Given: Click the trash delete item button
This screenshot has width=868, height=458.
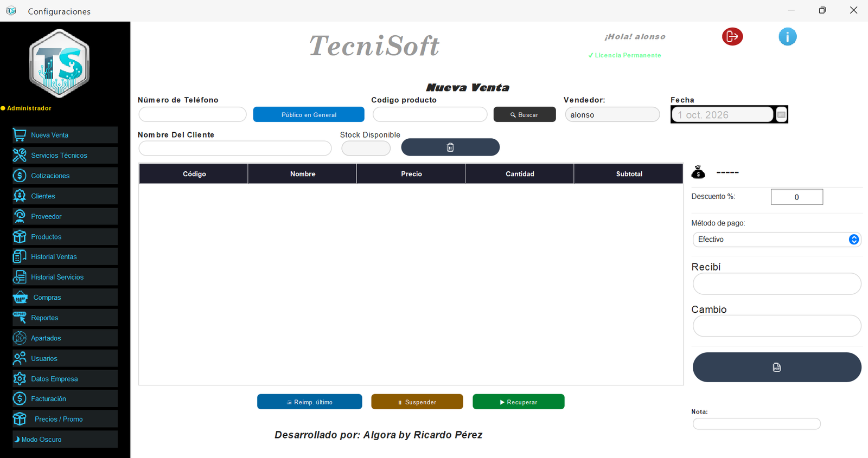Looking at the screenshot, I should pyautogui.click(x=450, y=147).
